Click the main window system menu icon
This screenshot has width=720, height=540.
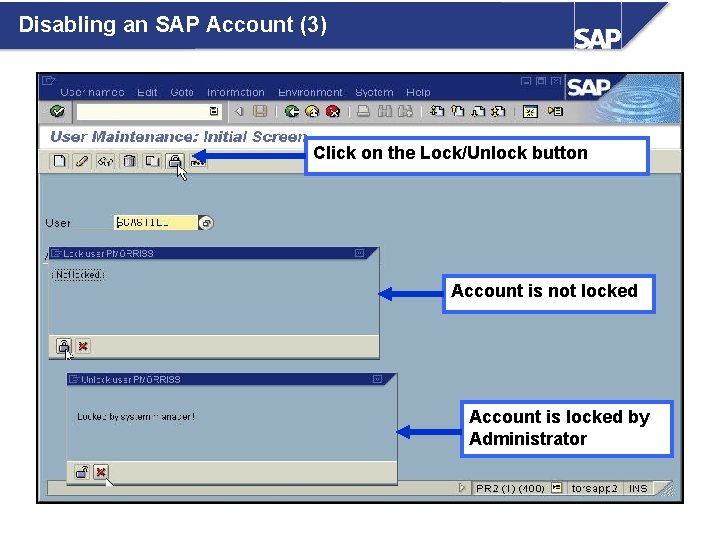48,81
